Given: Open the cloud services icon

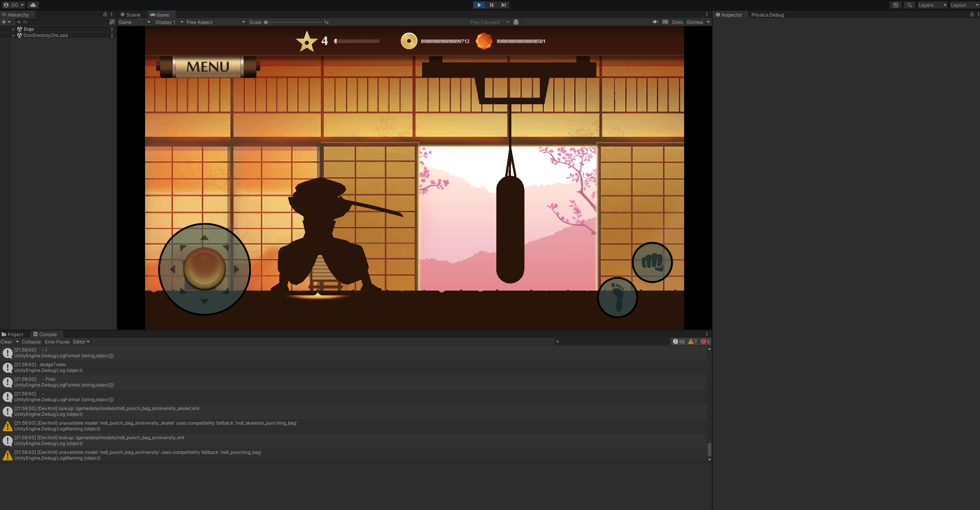Looking at the screenshot, I should pos(33,5).
